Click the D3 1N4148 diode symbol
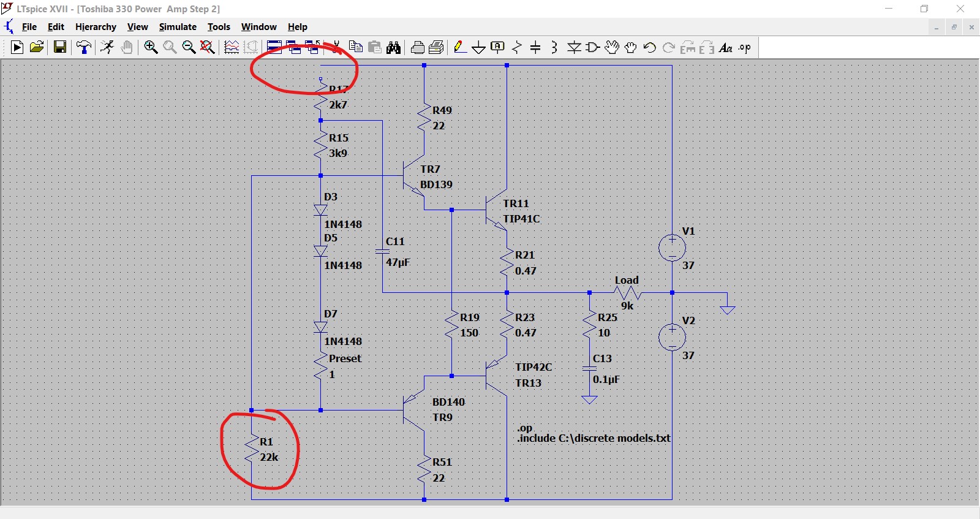Image resolution: width=980 pixels, height=519 pixels. [x=320, y=210]
